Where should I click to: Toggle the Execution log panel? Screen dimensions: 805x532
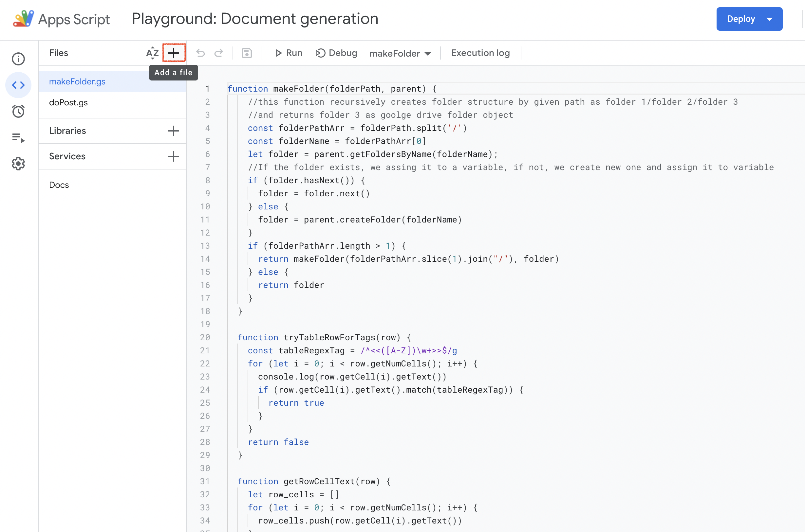480,53
